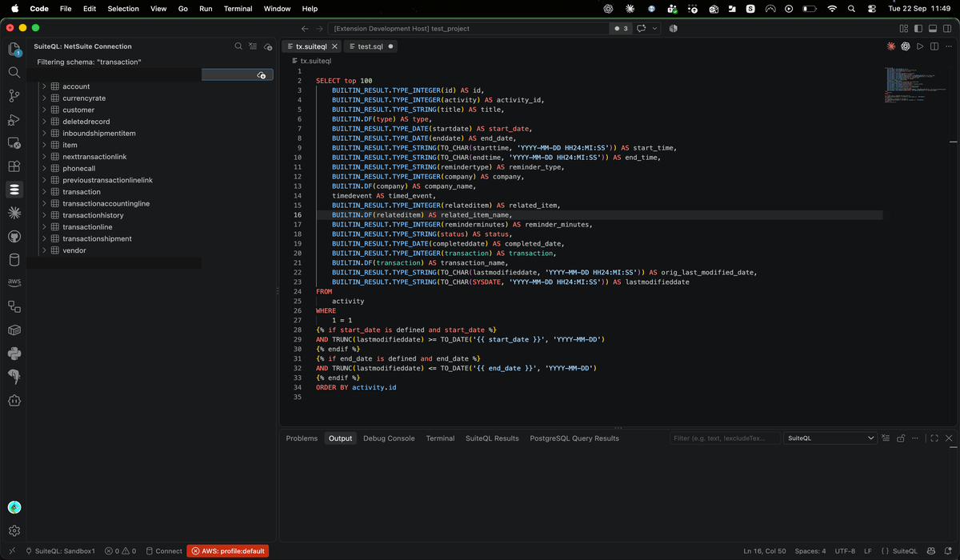Expand the phonecall table node
This screenshot has width=960, height=560.
(44, 169)
